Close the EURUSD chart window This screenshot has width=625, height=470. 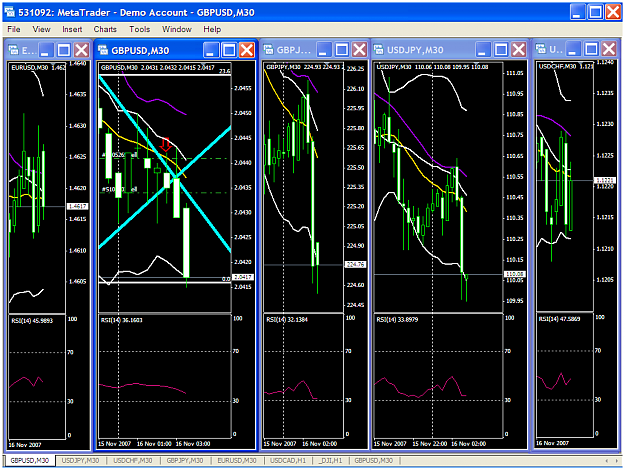82,50
